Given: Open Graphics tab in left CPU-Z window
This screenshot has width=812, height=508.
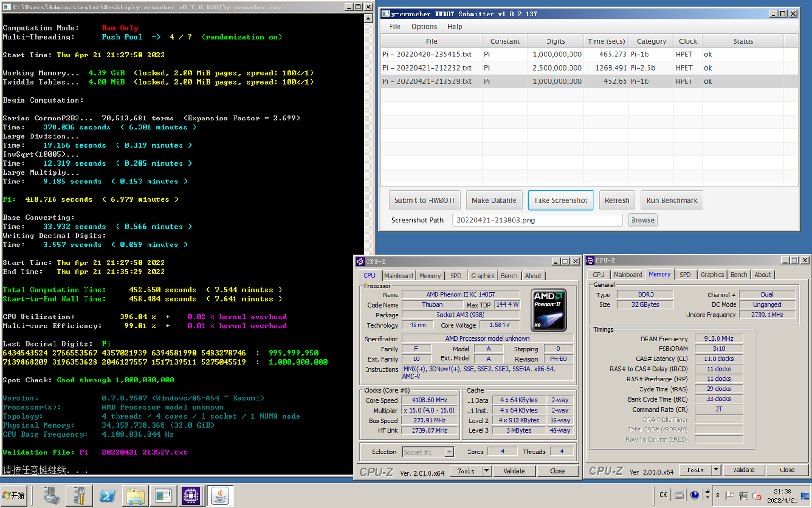Looking at the screenshot, I should [483, 276].
